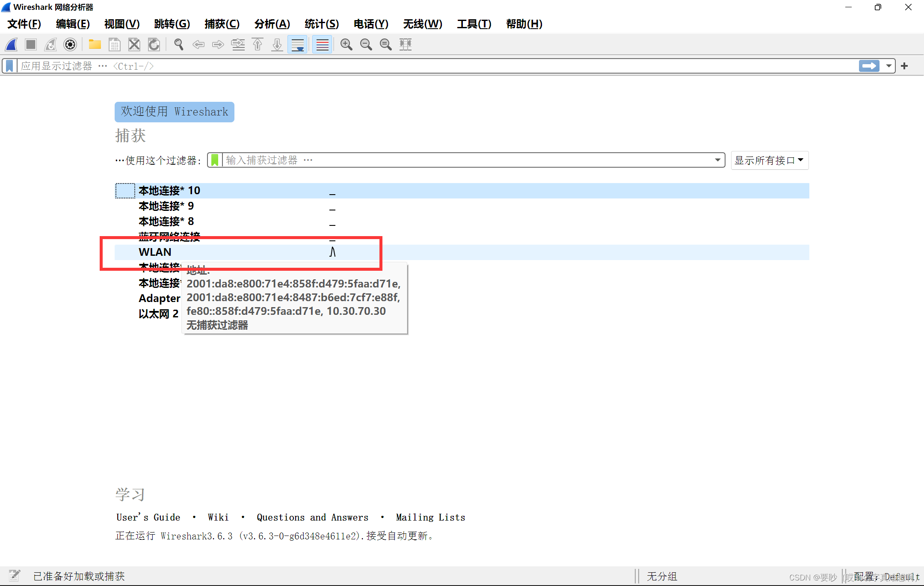The image size is (924, 586).
Task: Click the 无分组 status bar entry
Action: point(662,576)
